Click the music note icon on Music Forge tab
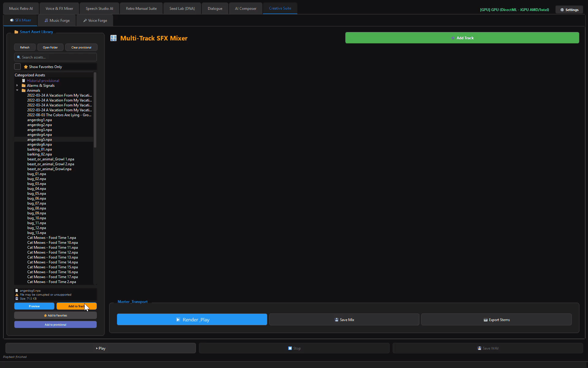 pos(46,21)
